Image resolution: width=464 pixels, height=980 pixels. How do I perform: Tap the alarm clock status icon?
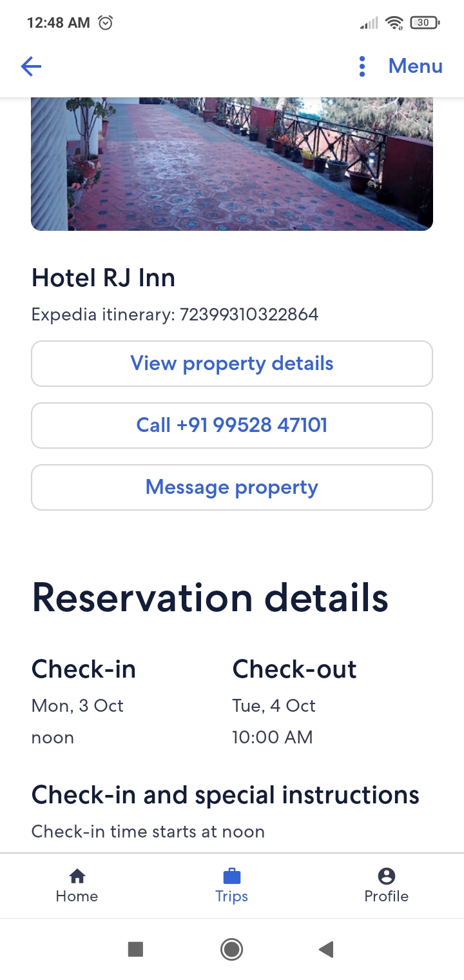105,23
